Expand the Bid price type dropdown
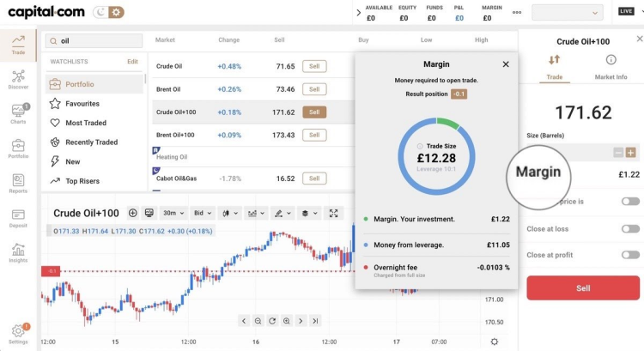Image resolution: width=644 pixels, height=351 pixels. 202,213
